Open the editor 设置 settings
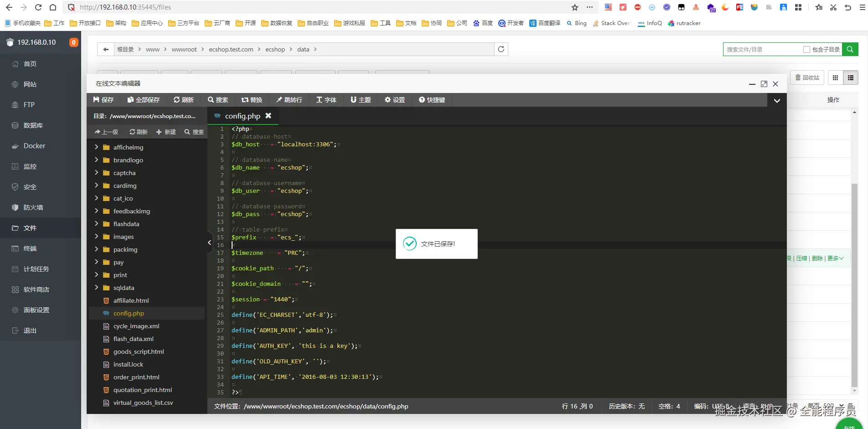The image size is (868, 429). (x=395, y=100)
